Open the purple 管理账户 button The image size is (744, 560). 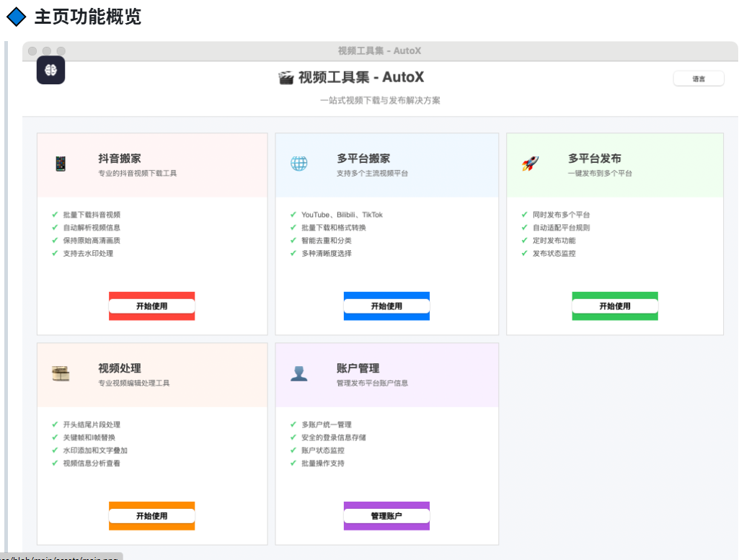point(386,516)
